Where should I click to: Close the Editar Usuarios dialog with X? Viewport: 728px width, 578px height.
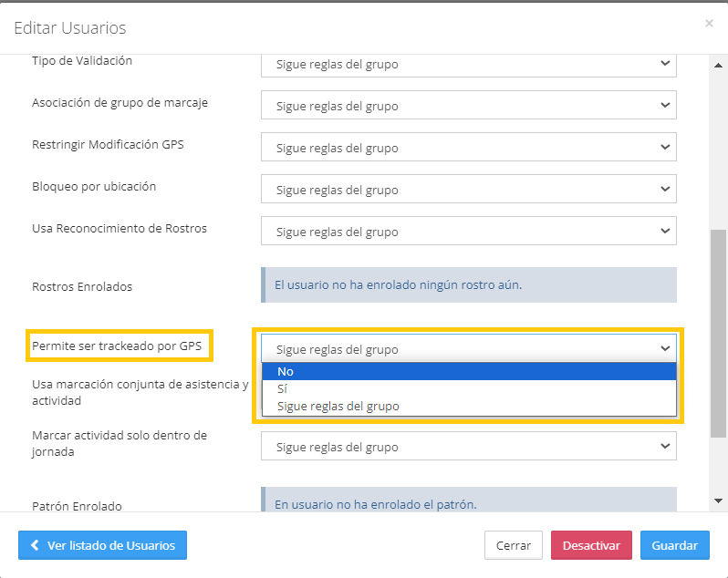[x=709, y=24]
